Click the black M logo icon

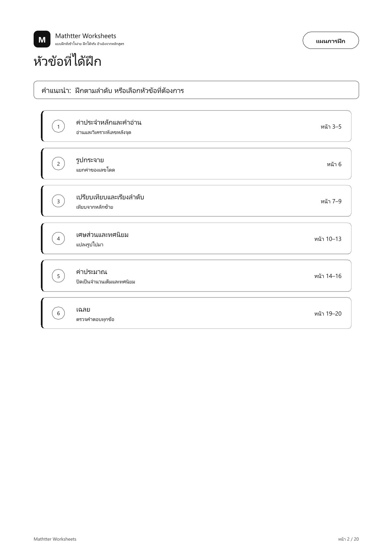tap(42, 39)
